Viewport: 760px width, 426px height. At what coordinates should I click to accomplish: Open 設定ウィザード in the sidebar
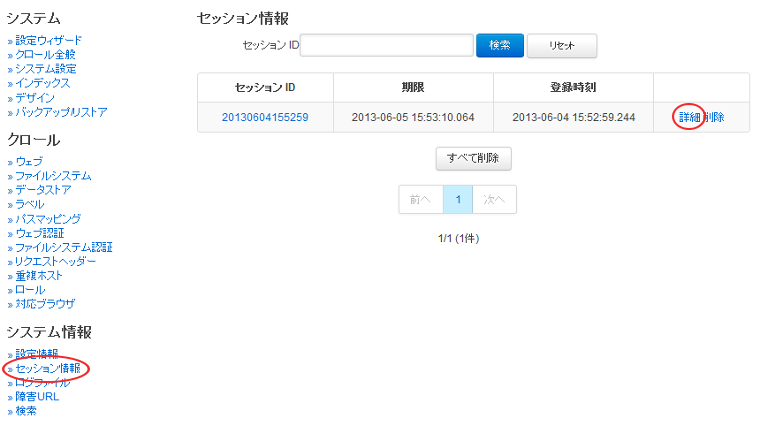pos(48,40)
